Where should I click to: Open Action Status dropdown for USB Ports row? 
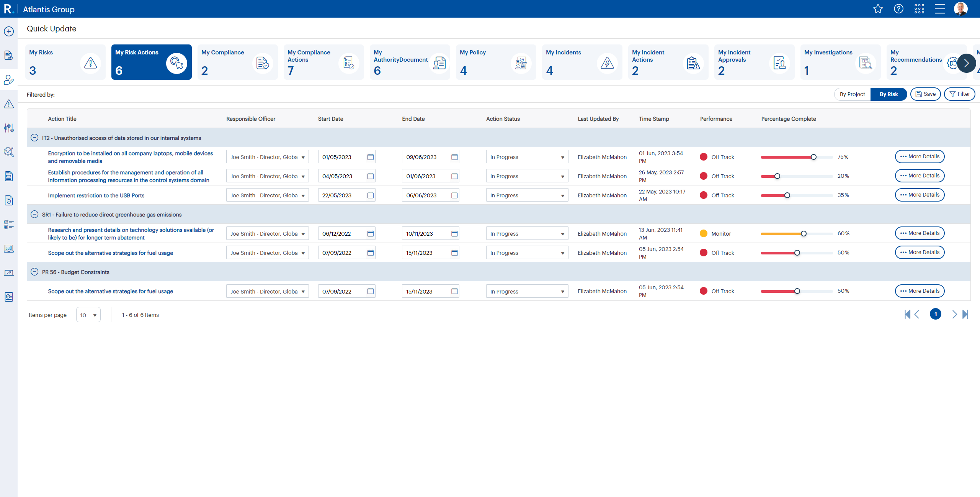pos(527,195)
